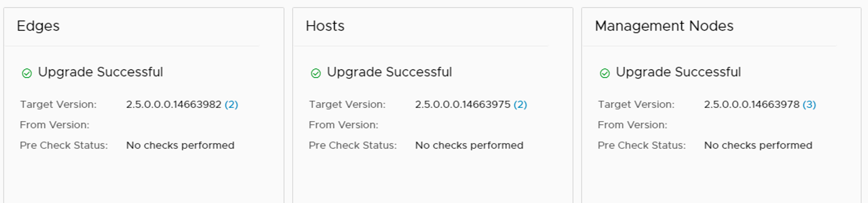Click No checks performed in Edges card
Viewport: 868px width, 203px height.
point(180,146)
